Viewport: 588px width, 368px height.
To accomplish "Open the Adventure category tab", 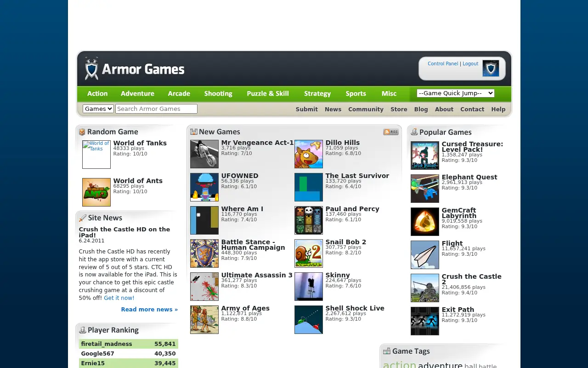I will click(x=137, y=93).
